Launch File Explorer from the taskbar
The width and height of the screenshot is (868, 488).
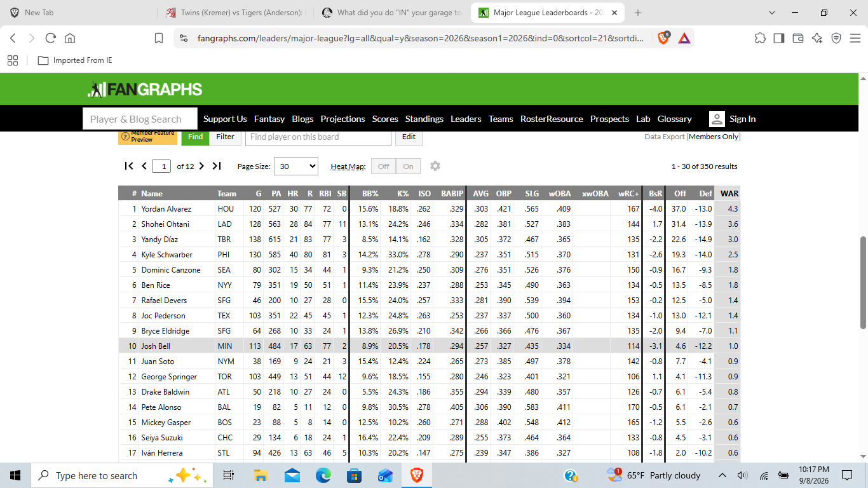(x=261, y=475)
